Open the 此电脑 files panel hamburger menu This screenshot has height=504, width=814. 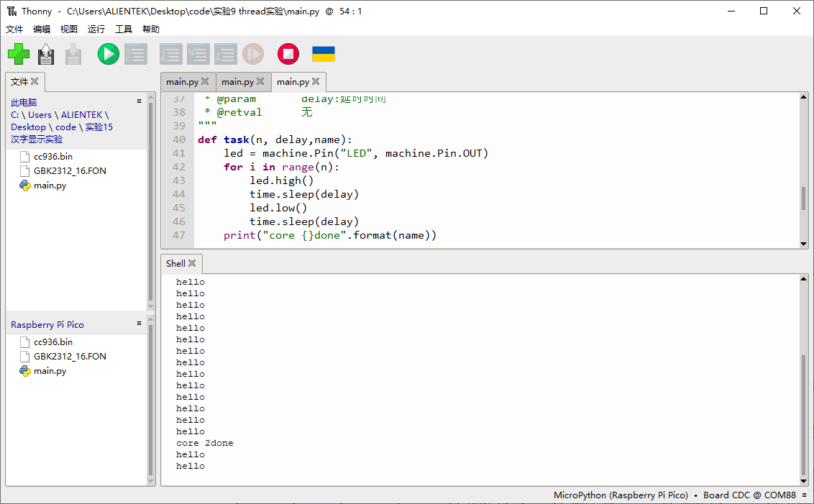tap(139, 101)
